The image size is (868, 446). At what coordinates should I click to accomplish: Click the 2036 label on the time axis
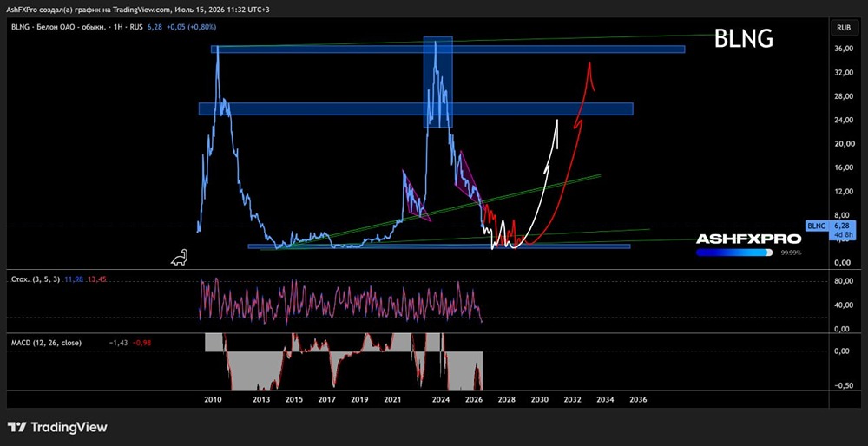638,399
